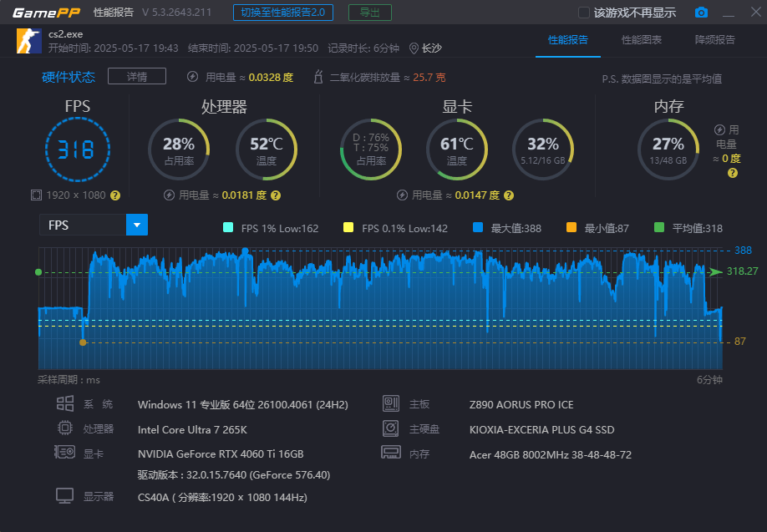The image size is (767, 532).
Task: Click the resolution icon beside 1920 x 1080
Action: (36, 195)
